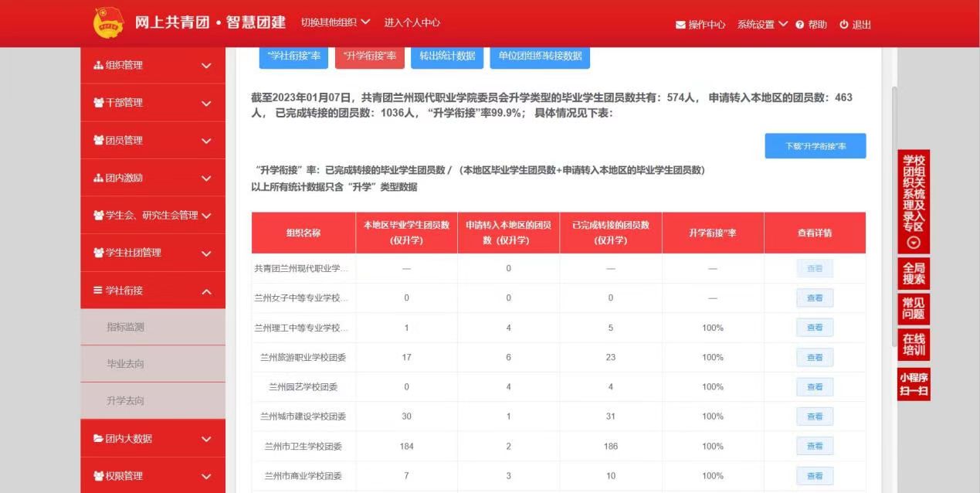Click the power icon to 退出
980x493 pixels.
[x=844, y=25]
